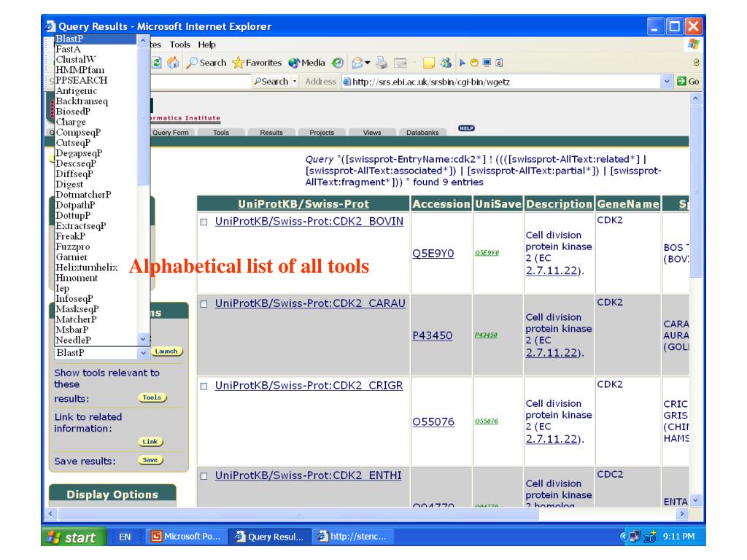
Task: Switch to Microsoft PowerPoint in taskbar
Action: click(186, 537)
